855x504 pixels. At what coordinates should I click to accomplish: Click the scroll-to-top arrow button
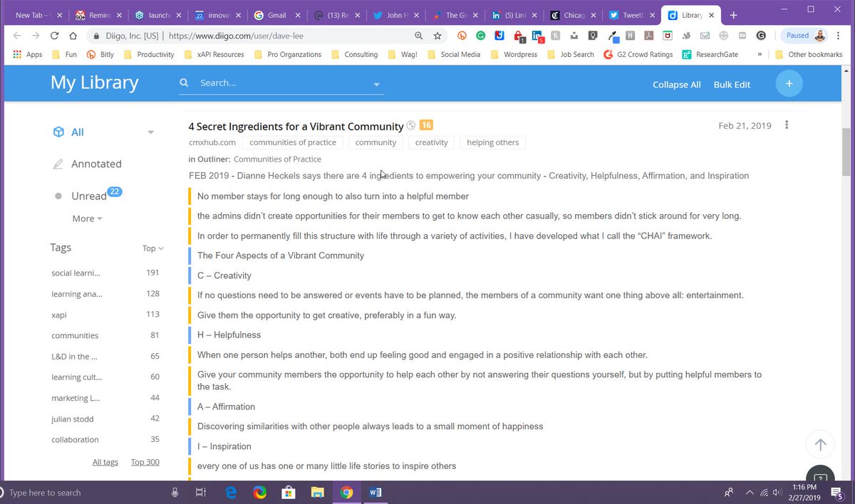(820, 443)
